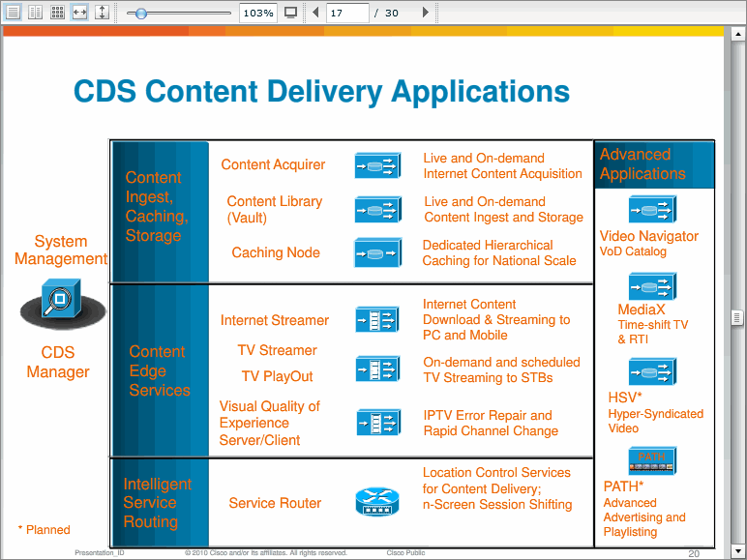Click the vertical scrollbar up arrow
Screen dimensions: 747x560
click(x=737, y=34)
